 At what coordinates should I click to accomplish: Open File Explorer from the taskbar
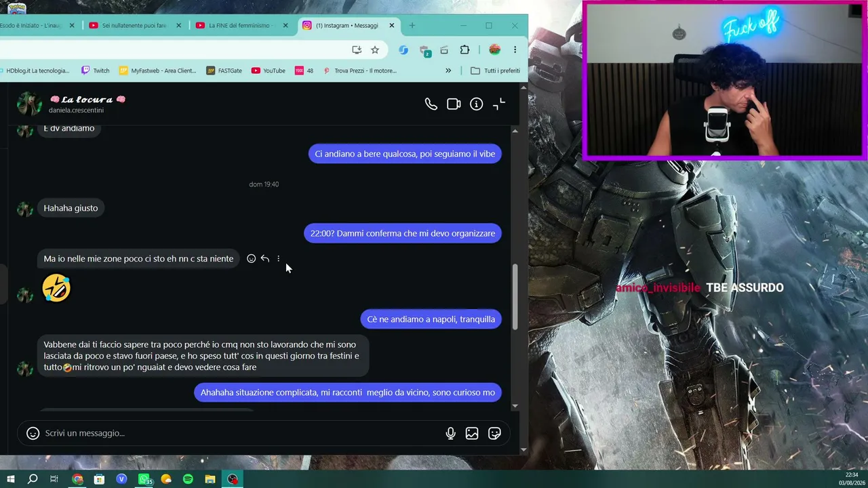pos(210,479)
